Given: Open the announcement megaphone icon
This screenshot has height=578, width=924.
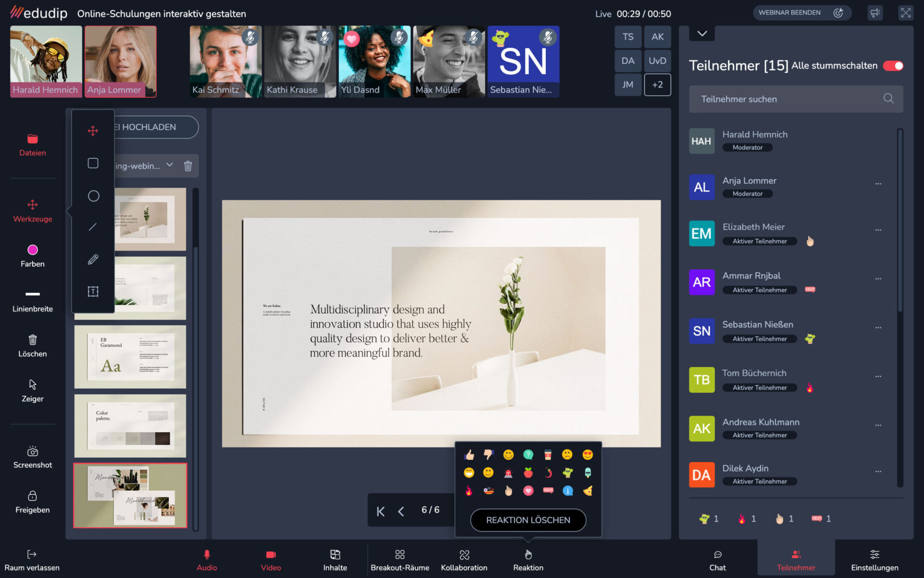Looking at the screenshot, I should [874, 13].
